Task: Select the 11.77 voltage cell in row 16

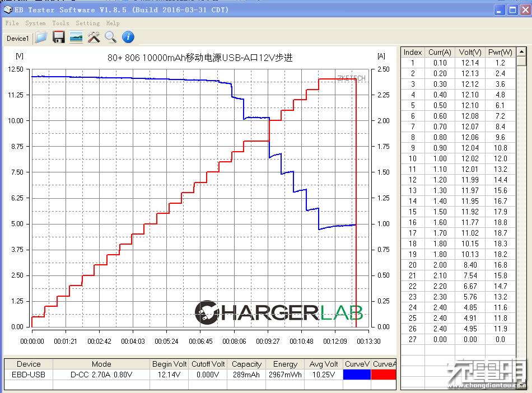Action: [x=470, y=222]
